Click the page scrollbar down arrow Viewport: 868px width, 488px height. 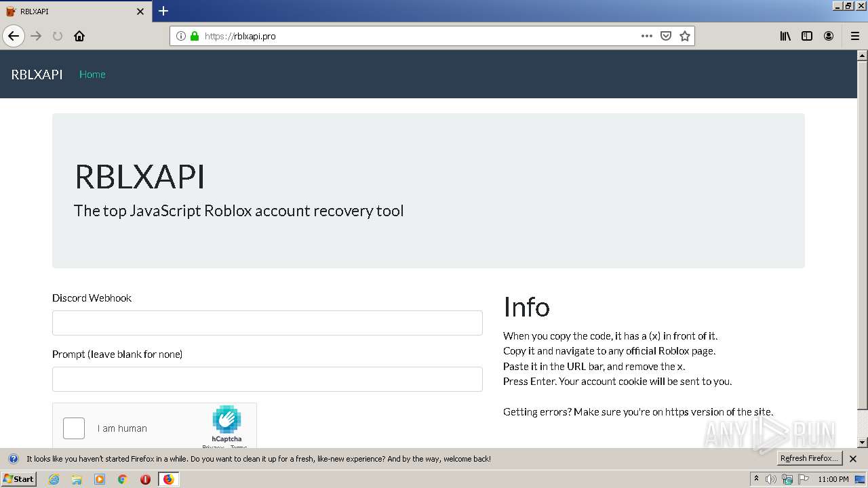(862, 443)
